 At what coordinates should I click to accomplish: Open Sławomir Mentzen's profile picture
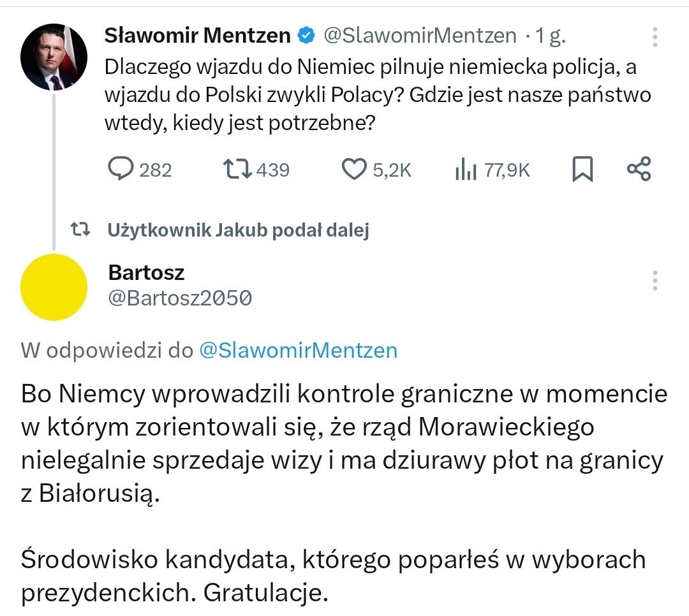click(x=54, y=59)
